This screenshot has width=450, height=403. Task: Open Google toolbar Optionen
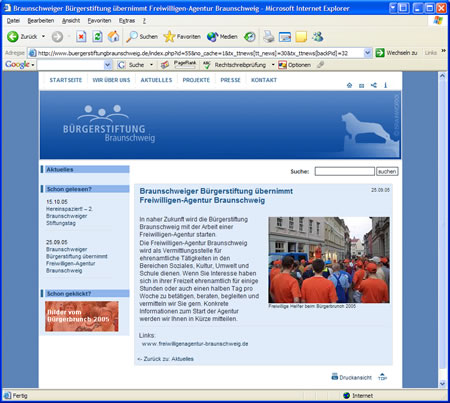pyautogui.click(x=295, y=65)
